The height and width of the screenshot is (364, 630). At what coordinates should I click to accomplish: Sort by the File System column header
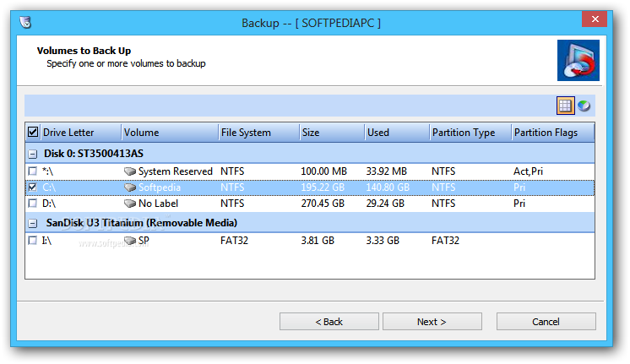[x=257, y=133]
